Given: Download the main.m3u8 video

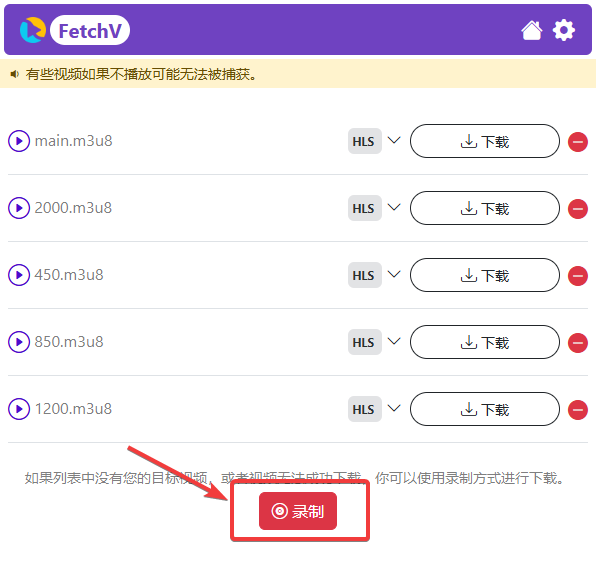Looking at the screenshot, I should pyautogui.click(x=485, y=141).
